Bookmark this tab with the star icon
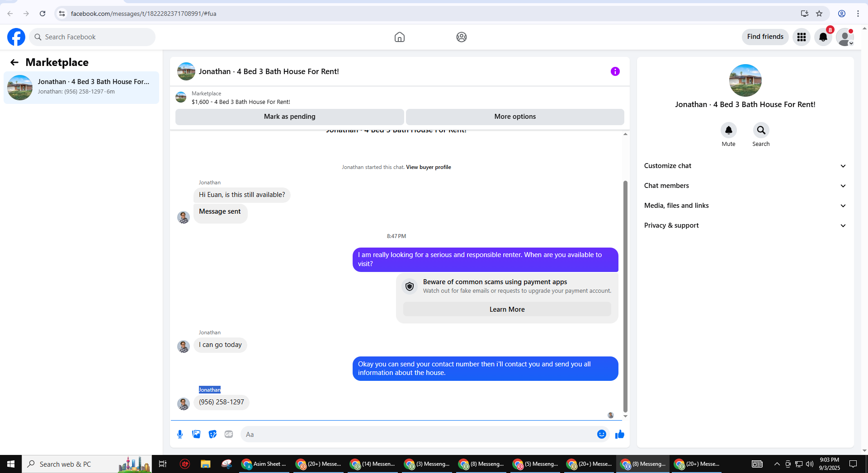The height and width of the screenshot is (473, 868). tap(819, 14)
